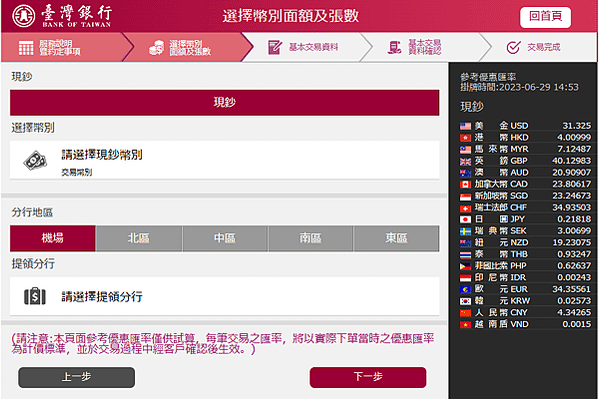This screenshot has height=399, width=599.
Task: Click the checkmark circle icon for 交易完成
Action: (x=513, y=47)
